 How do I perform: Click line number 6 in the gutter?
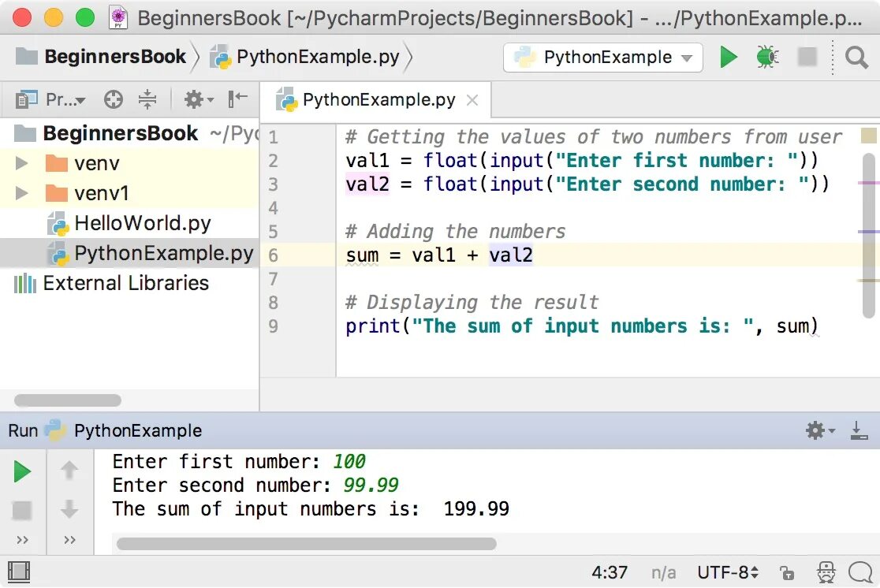click(274, 255)
